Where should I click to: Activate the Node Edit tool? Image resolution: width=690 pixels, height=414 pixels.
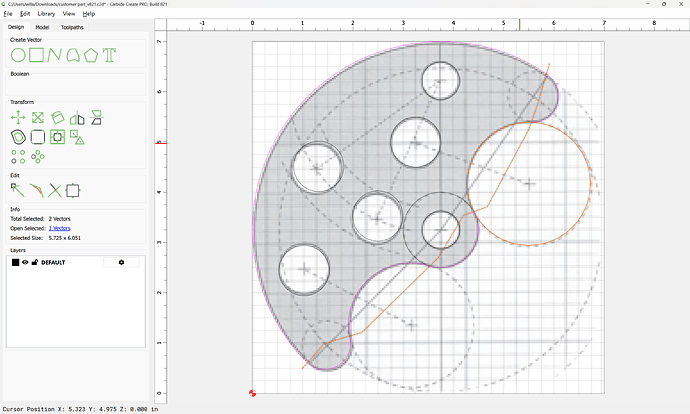18,191
